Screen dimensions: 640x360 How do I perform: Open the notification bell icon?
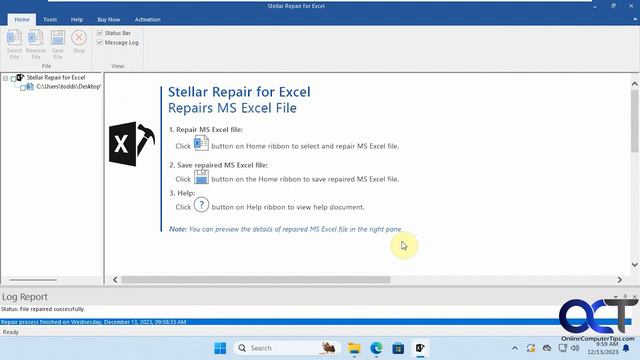(x=626, y=348)
